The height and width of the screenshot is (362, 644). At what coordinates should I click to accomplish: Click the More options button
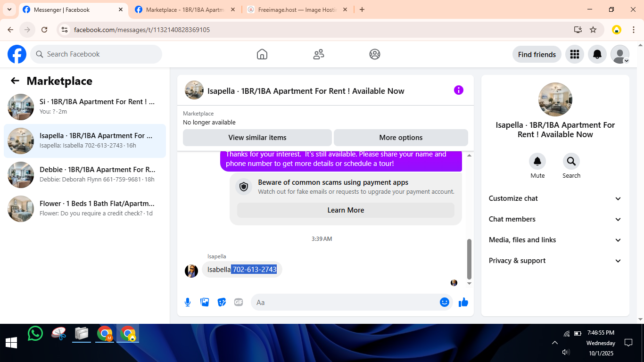coord(401,138)
